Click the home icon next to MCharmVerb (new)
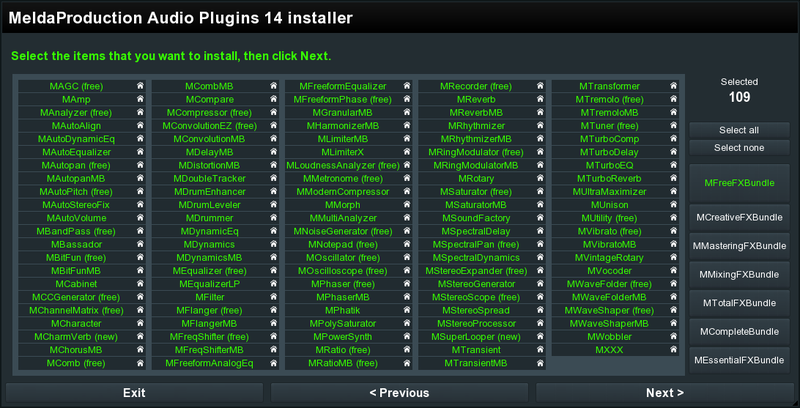The image size is (800, 408). pos(140,337)
